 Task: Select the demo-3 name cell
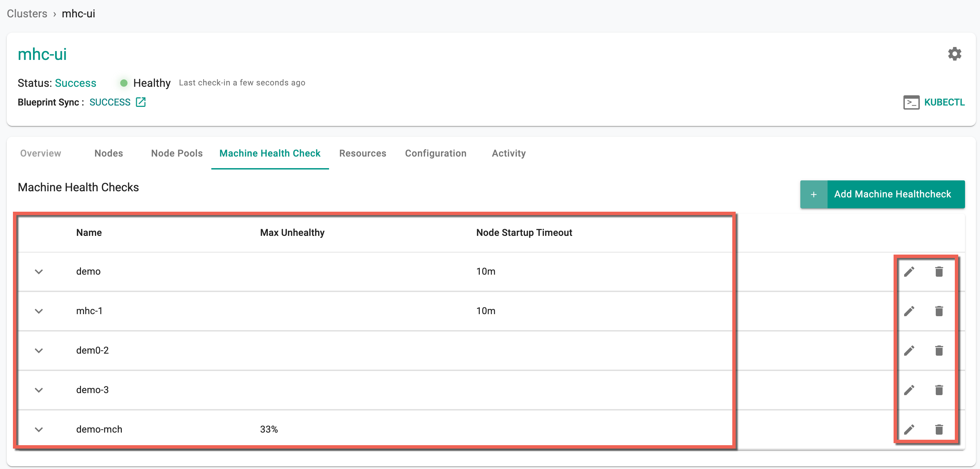click(x=93, y=390)
